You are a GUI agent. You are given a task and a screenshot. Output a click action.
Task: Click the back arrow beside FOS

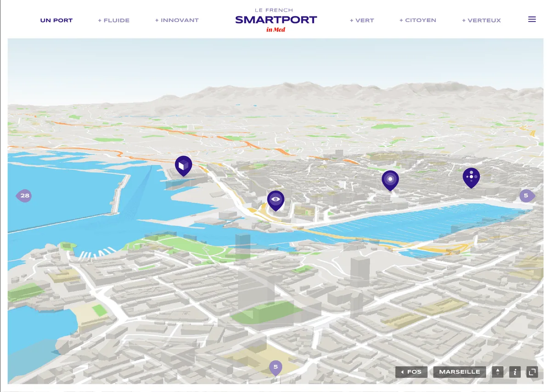click(403, 372)
